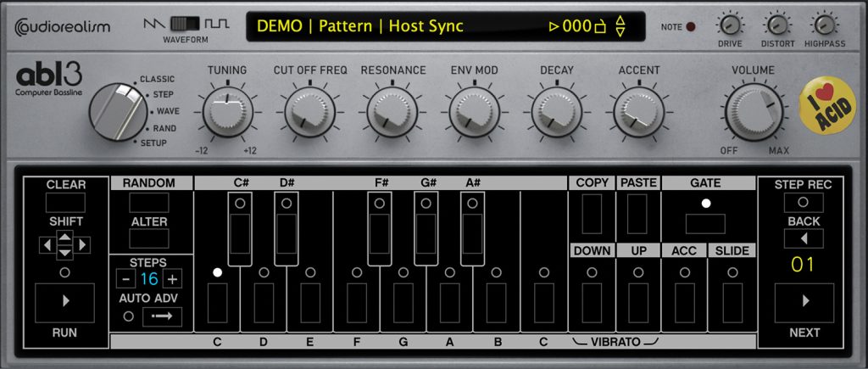Increase step count with plus button

(x=172, y=279)
